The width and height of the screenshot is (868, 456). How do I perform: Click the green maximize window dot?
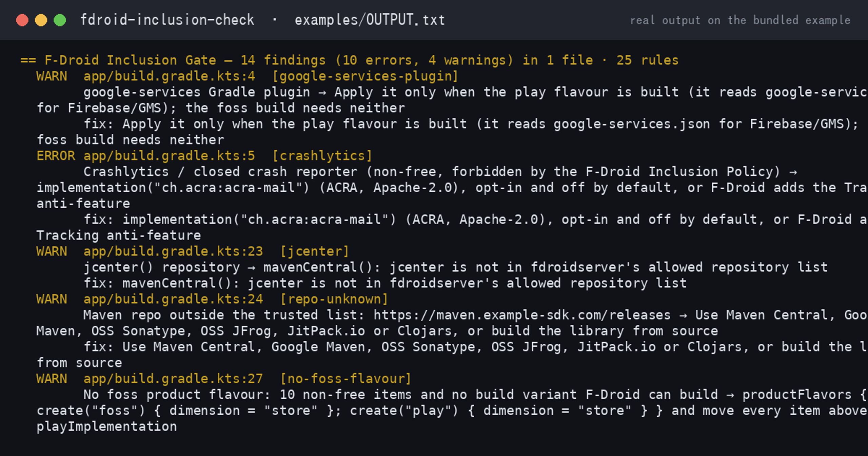pyautogui.click(x=60, y=20)
